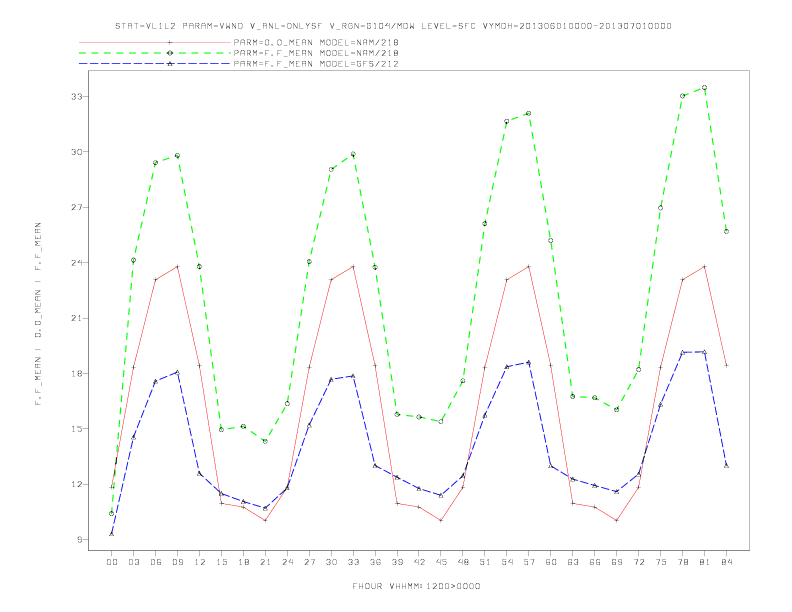Click green NAM circle marker at hour 84
The width and height of the screenshot is (792, 612).
pyautogui.click(x=726, y=231)
